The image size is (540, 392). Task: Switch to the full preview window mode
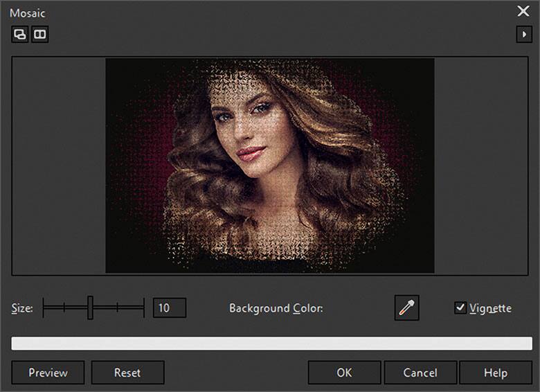pyautogui.click(x=19, y=35)
